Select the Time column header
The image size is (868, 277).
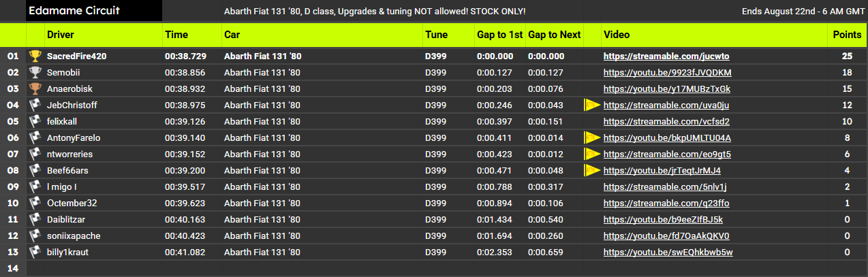click(176, 34)
